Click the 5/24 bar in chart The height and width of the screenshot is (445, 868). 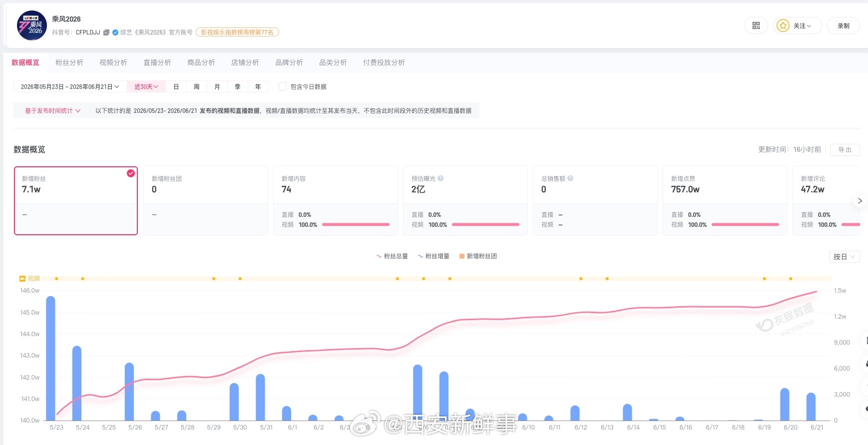coord(77,383)
